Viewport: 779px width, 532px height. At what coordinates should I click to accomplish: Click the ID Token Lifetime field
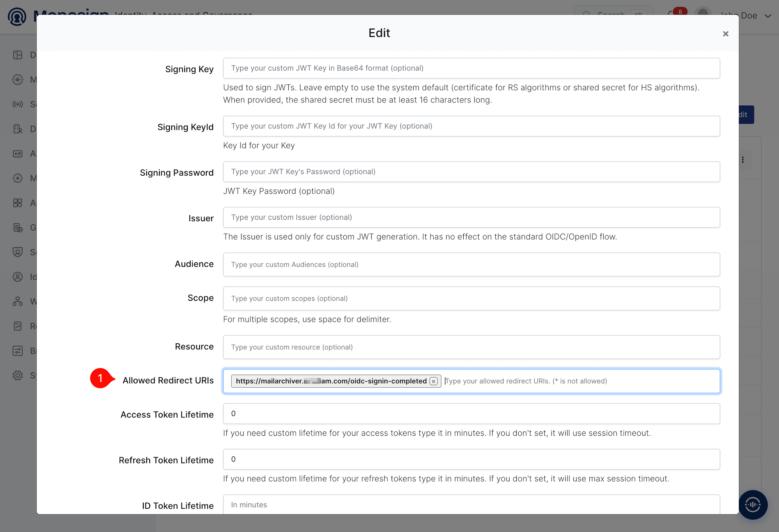point(471,504)
